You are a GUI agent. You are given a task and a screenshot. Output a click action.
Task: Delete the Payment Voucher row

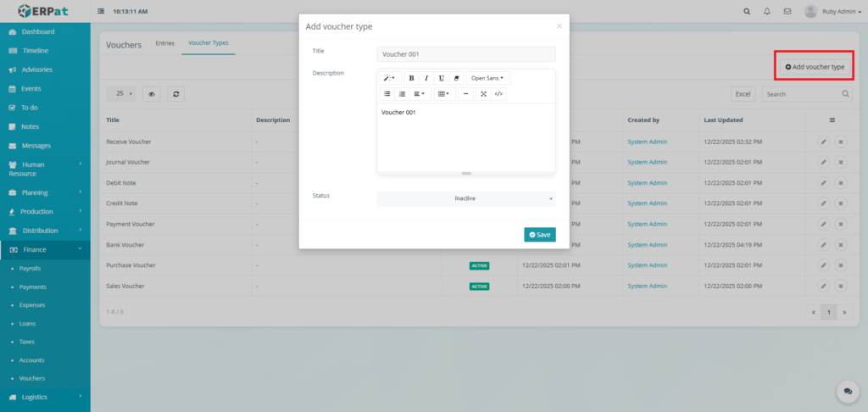[840, 224]
